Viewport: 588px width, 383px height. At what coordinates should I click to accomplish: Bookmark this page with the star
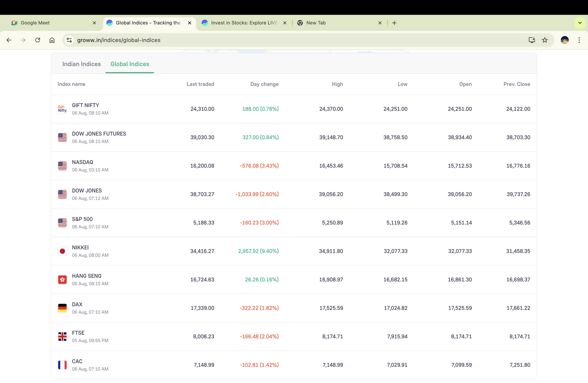pos(545,40)
